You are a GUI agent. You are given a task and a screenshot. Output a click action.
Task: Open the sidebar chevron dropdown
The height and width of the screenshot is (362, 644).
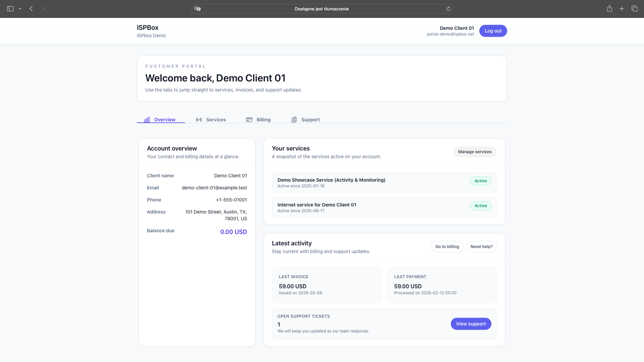click(20, 9)
